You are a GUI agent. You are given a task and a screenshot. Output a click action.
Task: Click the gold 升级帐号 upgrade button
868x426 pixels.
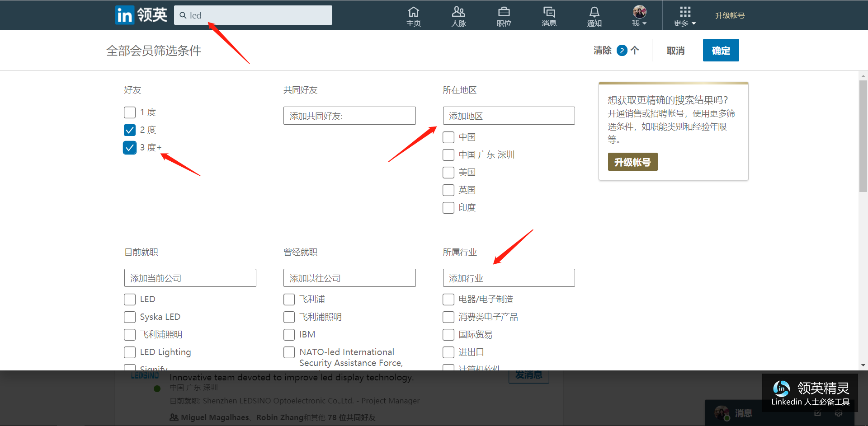tap(632, 162)
